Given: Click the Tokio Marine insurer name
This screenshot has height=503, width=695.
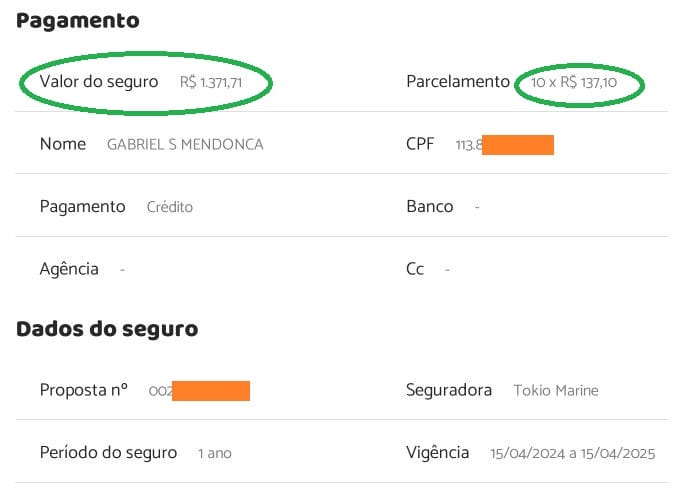Looking at the screenshot, I should (555, 391).
